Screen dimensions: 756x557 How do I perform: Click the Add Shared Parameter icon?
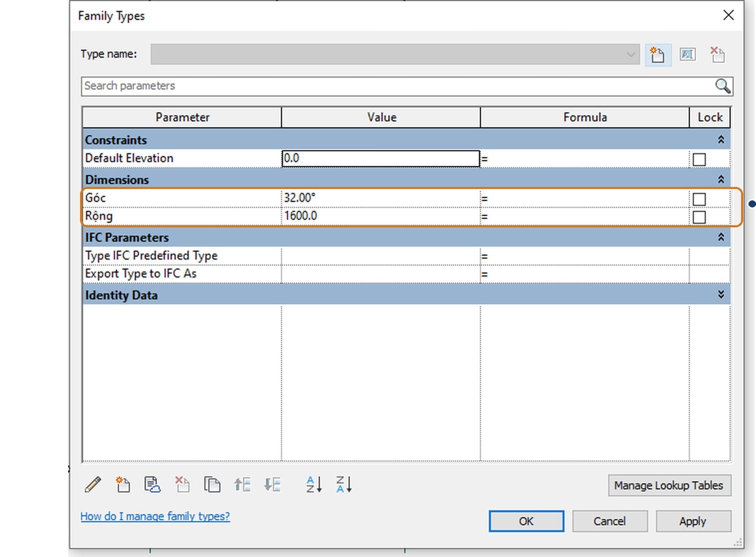pos(152,484)
